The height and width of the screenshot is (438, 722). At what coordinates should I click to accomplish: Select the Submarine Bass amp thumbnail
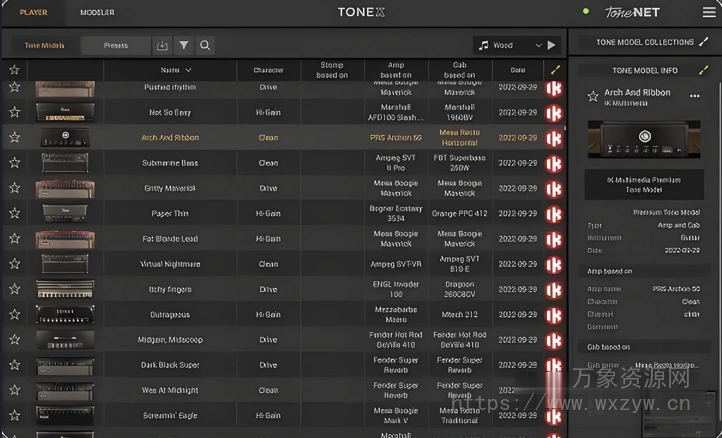coord(65,163)
